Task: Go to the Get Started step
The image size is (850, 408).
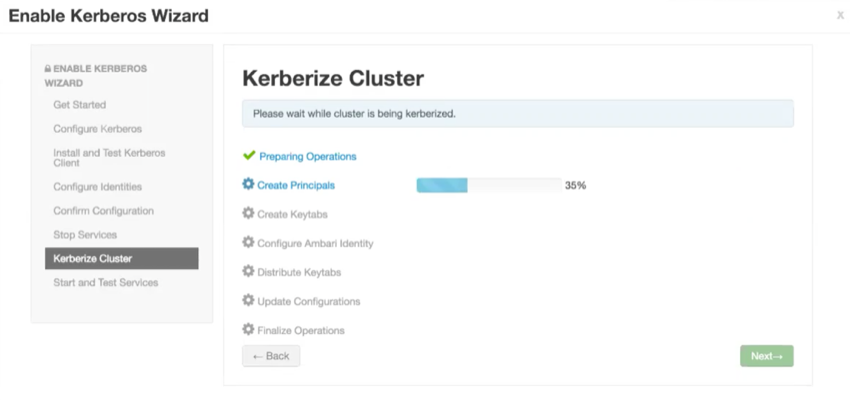Action: click(x=80, y=105)
